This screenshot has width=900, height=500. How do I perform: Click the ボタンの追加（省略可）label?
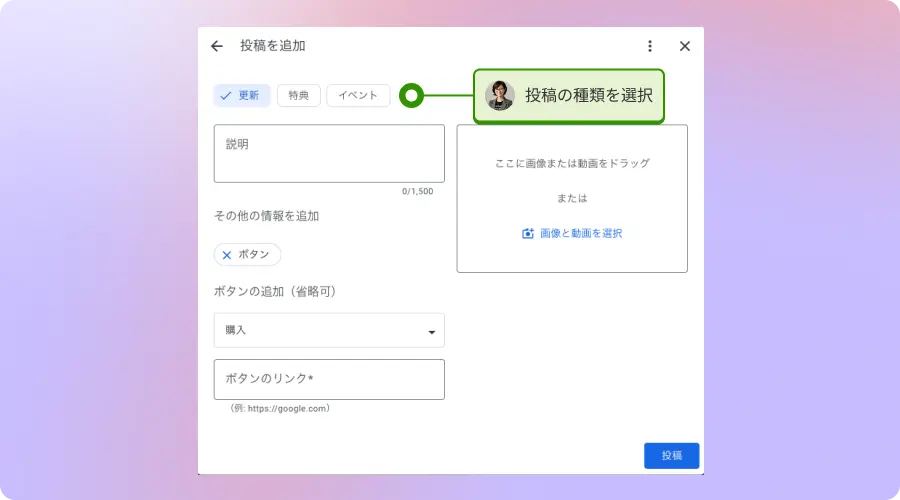click(275, 292)
